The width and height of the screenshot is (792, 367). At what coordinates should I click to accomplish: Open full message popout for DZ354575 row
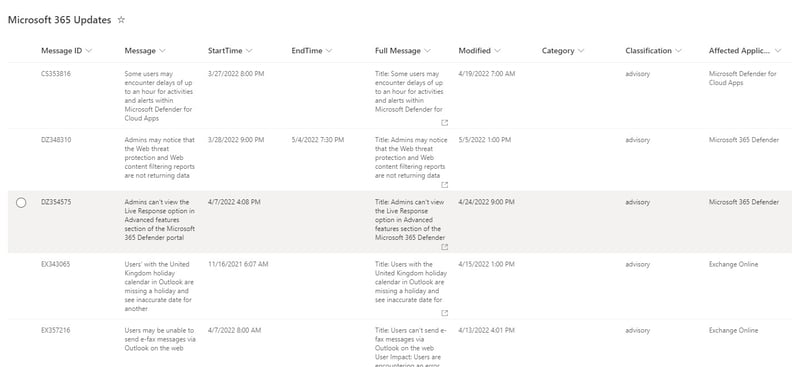point(444,247)
